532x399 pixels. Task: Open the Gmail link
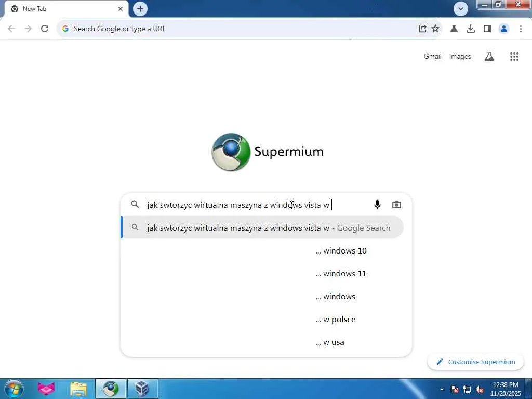coord(432,56)
